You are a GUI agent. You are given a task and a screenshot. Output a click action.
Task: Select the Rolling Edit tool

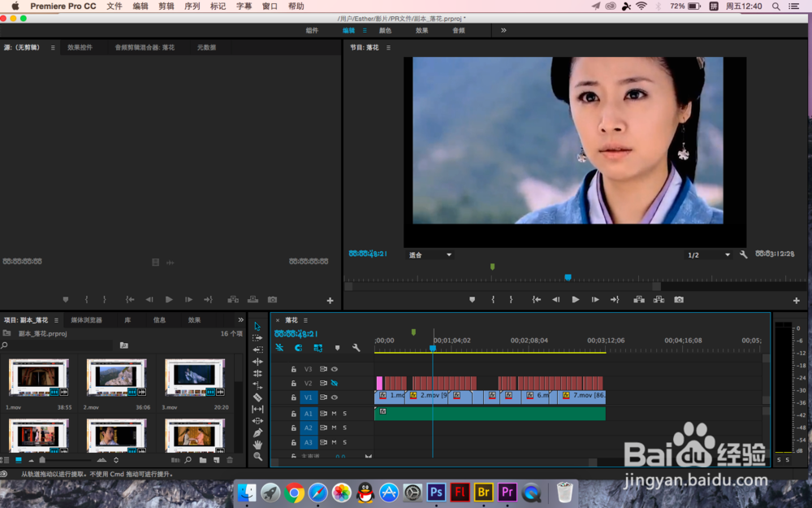click(x=257, y=374)
